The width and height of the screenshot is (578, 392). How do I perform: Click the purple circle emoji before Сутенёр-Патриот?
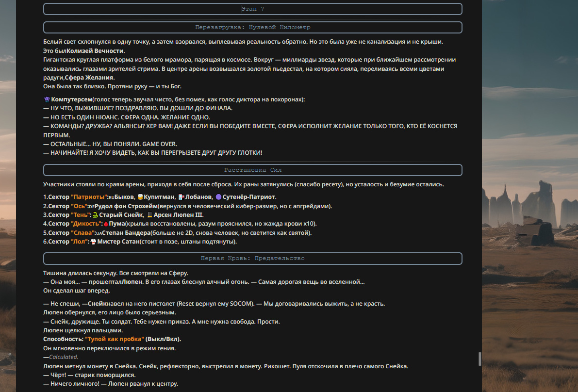(218, 197)
